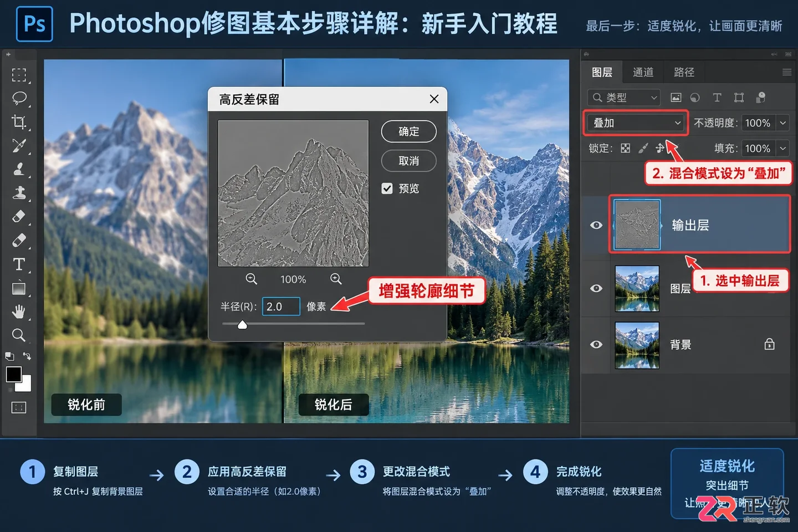This screenshot has height=532, width=798.
Task: Open the 填充 slider arrow
Action: point(782,148)
